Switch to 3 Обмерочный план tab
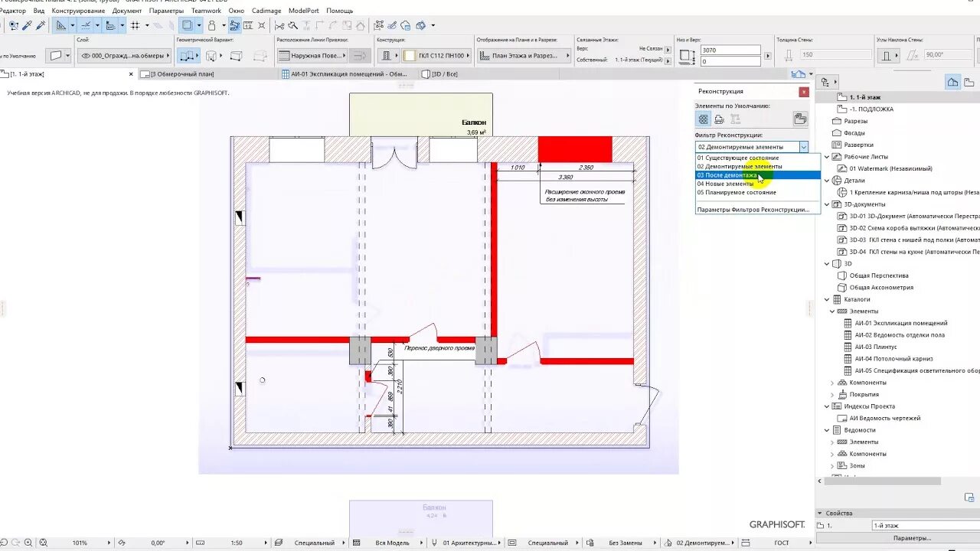This screenshot has height=551, width=980. pos(183,74)
